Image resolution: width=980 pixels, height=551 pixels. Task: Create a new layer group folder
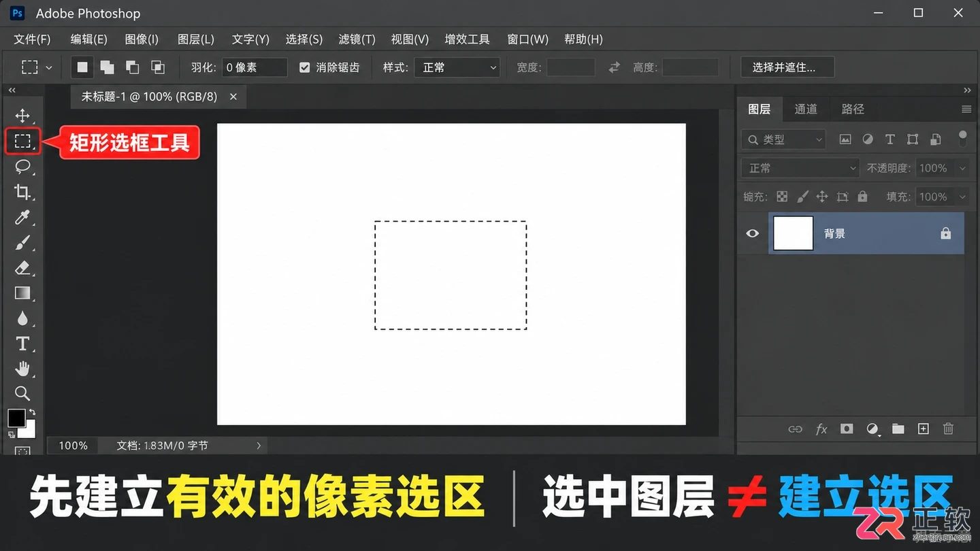click(898, 429)
